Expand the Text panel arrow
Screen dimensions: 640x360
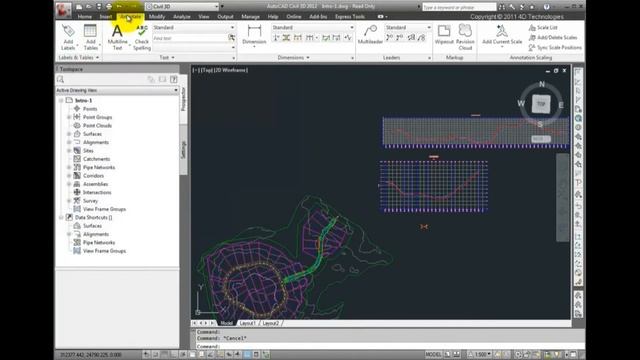click(173, 58)
